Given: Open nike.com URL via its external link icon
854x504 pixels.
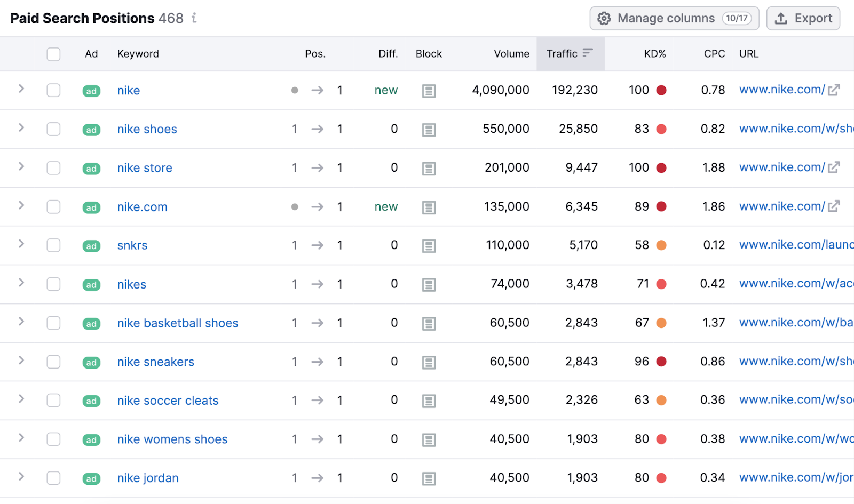Looking at the screenshot, I should (x=834, y=206).
